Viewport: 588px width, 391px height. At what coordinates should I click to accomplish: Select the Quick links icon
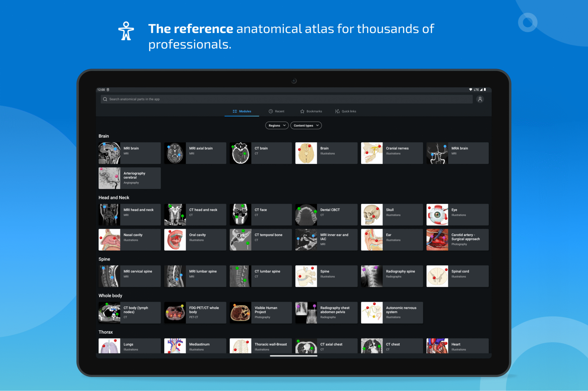[x=337, y=111]
